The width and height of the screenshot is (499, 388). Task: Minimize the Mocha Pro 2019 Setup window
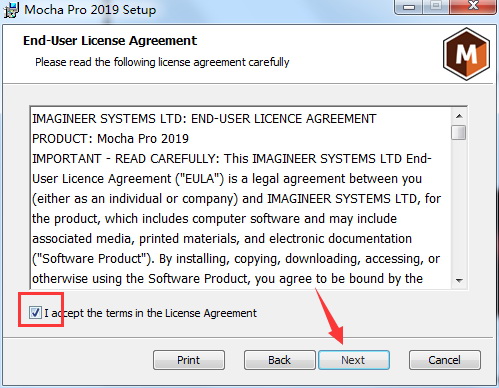tap(409, 7)
